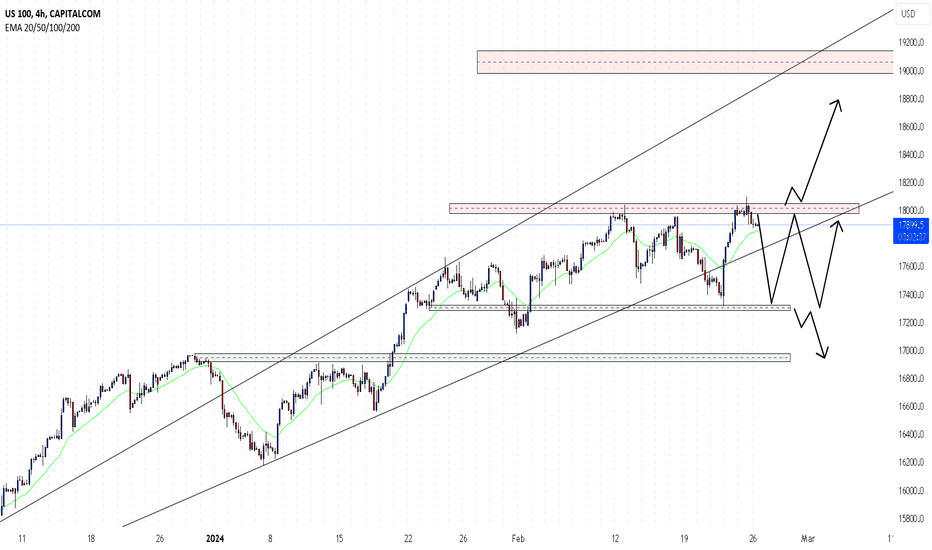Select the Mar date marker

click(x=807, y=539)
